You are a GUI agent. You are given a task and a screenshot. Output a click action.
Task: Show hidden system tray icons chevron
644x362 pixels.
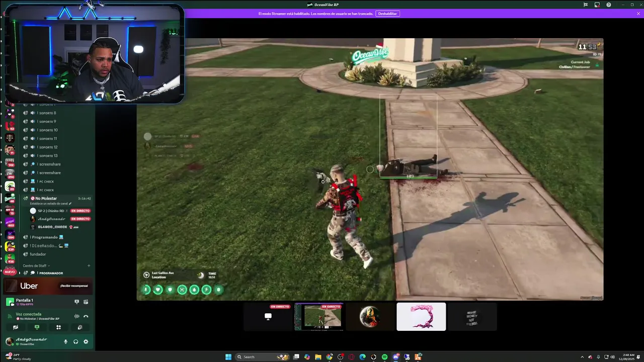(x=583, y=357)
